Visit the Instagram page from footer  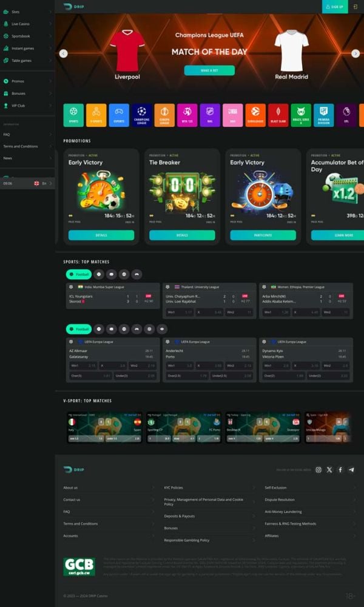[318, 470]
